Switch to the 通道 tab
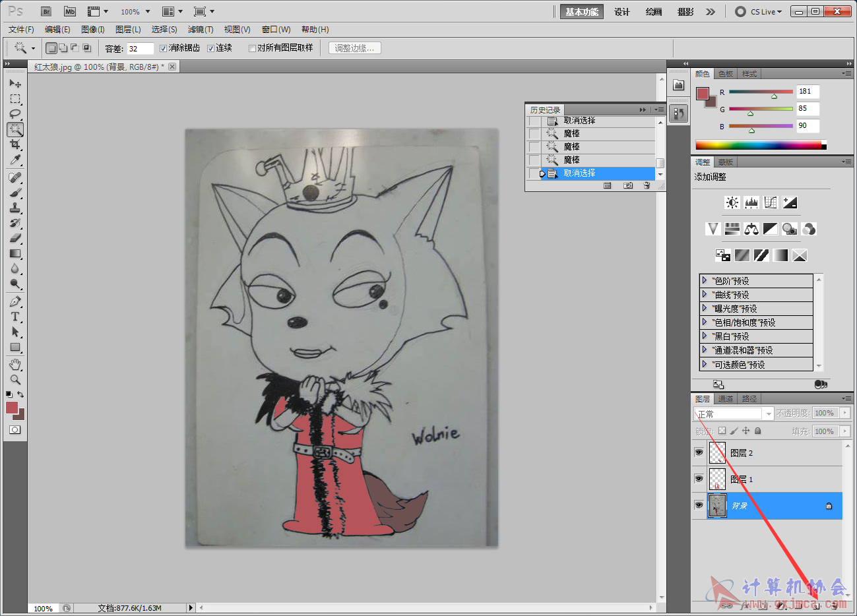Viewport: 857px width, 616px height. coord(726,399)
